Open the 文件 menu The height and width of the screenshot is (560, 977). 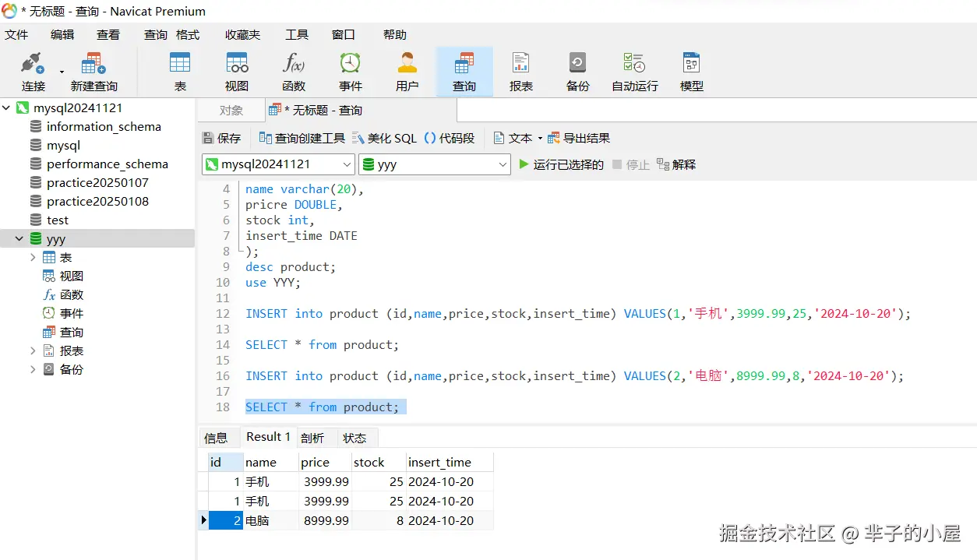click(16, 34)
